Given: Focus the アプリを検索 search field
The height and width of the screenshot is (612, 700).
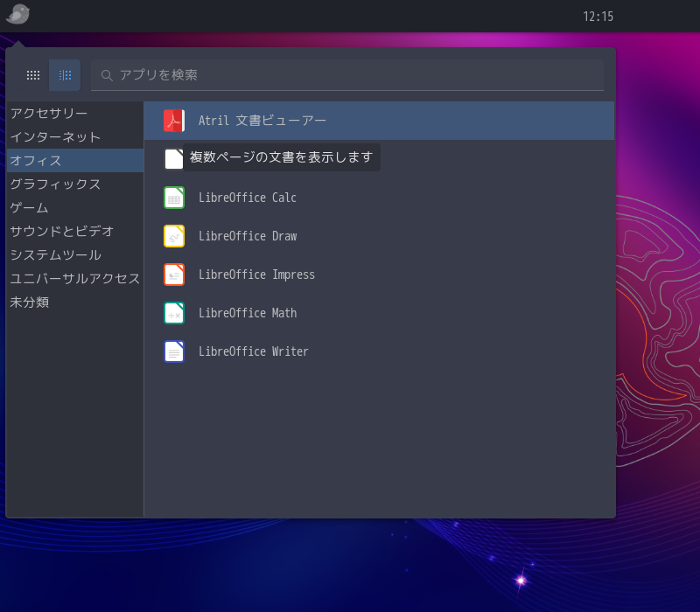Looking at the screenshot, I should coord(347,75).
